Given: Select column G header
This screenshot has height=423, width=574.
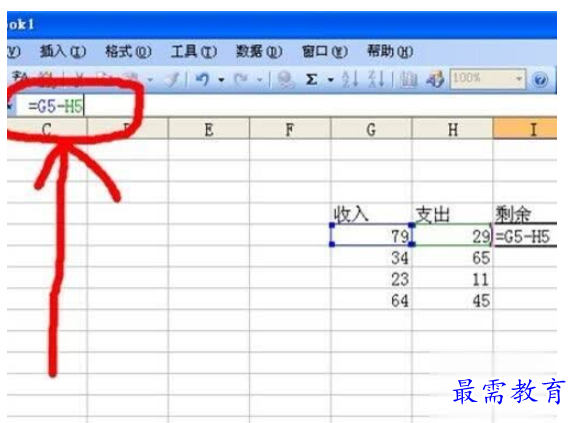Looking at the screenshot, I should point(371,129).
